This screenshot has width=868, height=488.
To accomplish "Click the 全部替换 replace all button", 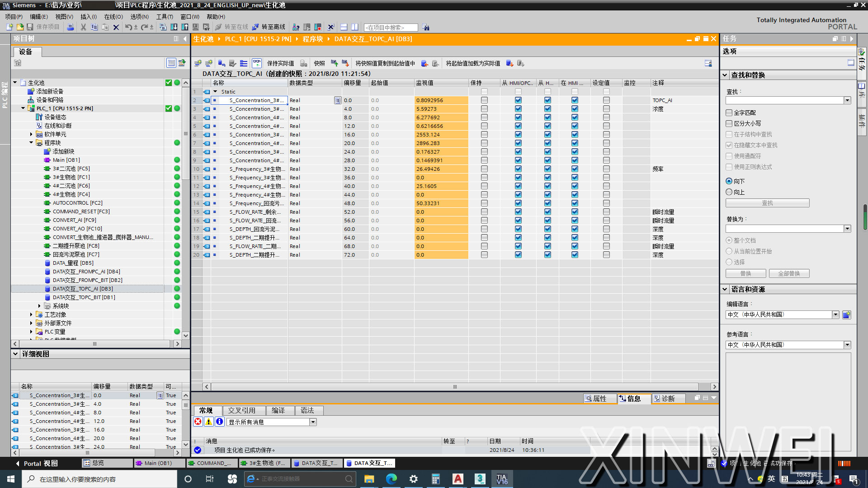I will tap(789, 273).
